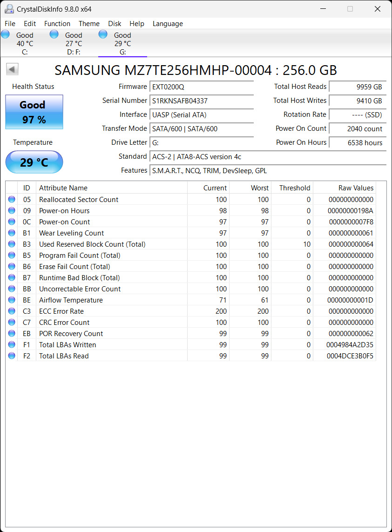Click the Good 97 % health status button

pyautogui.click(x=34, y=112)
